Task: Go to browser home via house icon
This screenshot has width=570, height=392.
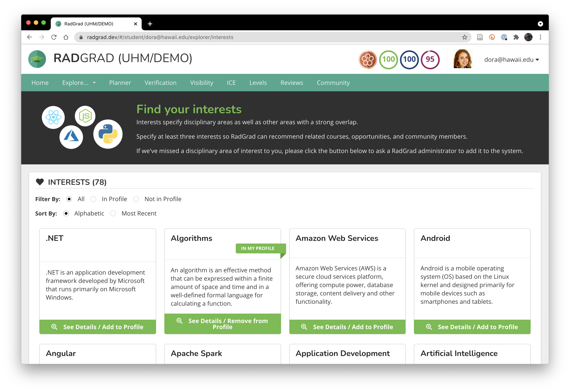Action: click(66, 37)
